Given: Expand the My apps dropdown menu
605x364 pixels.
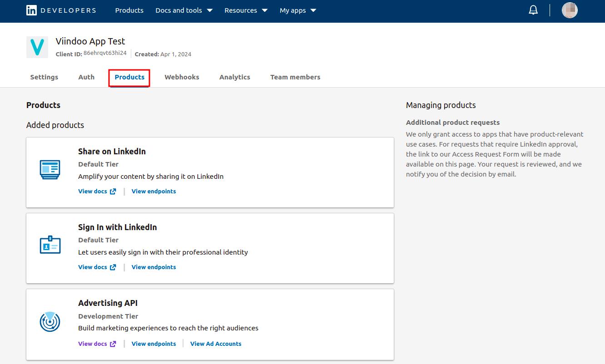Looking at the screenshot, I should 298,10.
